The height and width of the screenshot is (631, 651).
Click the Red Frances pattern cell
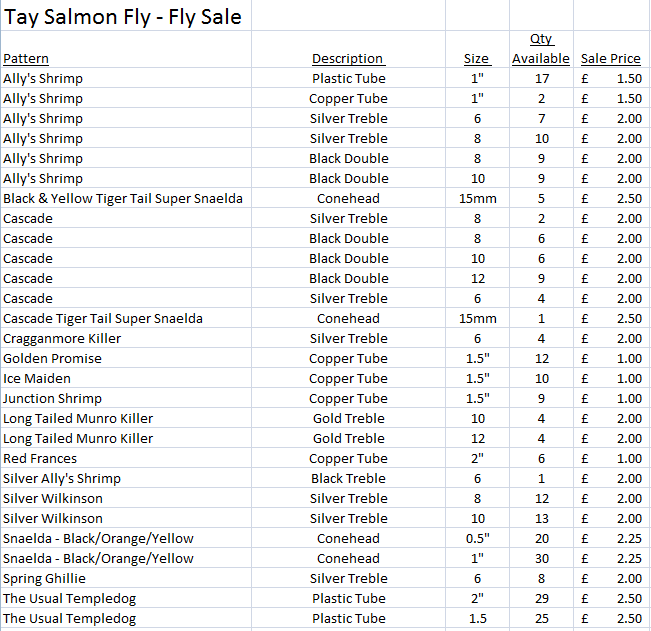(x=126, y=458)
